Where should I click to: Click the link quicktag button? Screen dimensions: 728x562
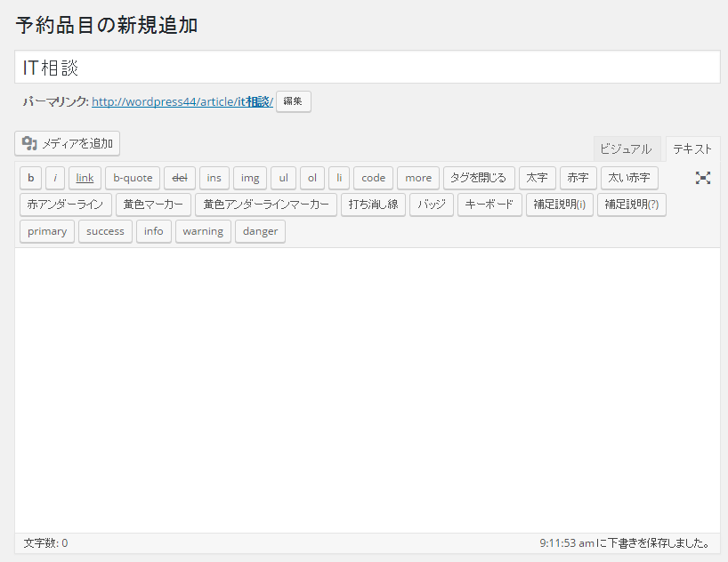(85, 178)
